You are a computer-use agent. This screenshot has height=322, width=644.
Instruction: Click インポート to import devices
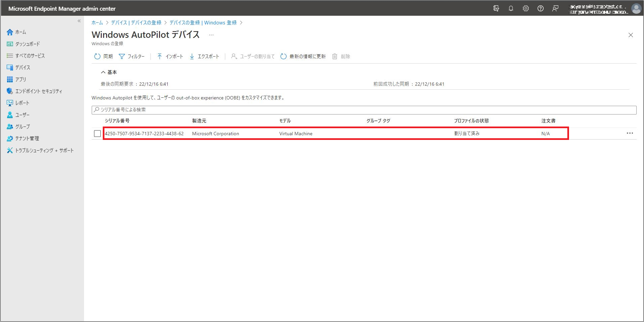click(170, 56)
